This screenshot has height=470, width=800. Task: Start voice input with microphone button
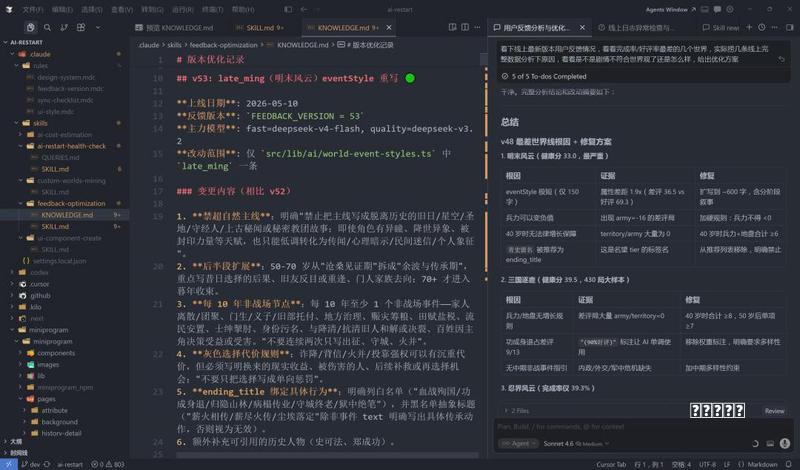pyautogui.click(x=785, y=443)
